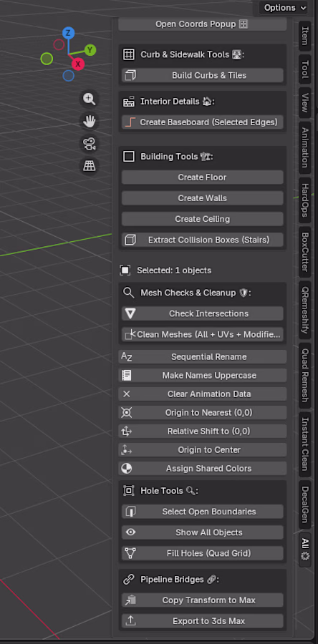The height and width of the screenshot is (644, 318).
Task: Click Show All Objects button
Action: click(202, 532)
